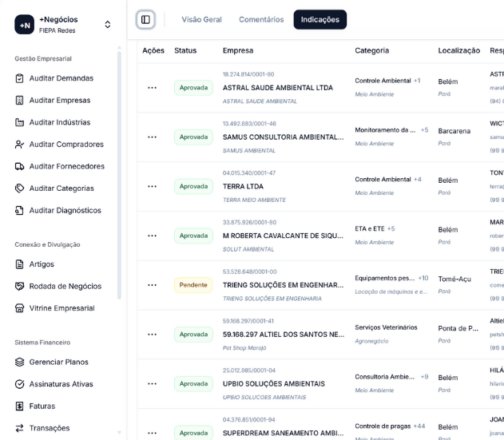Image resolution: width=504 pixels, height=440 pixels.
Task: Click the Auditar Fornecedores truck icon
Action: [20, 166]
